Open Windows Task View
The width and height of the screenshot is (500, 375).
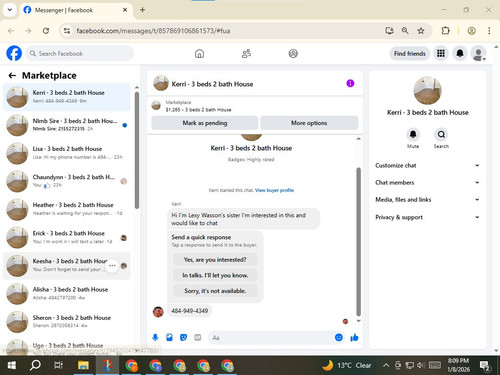point(59,365)
